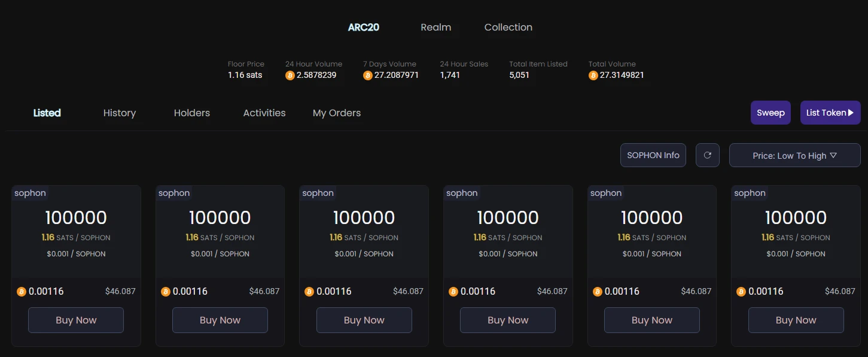Open the Activities tab

coord(264,113)
